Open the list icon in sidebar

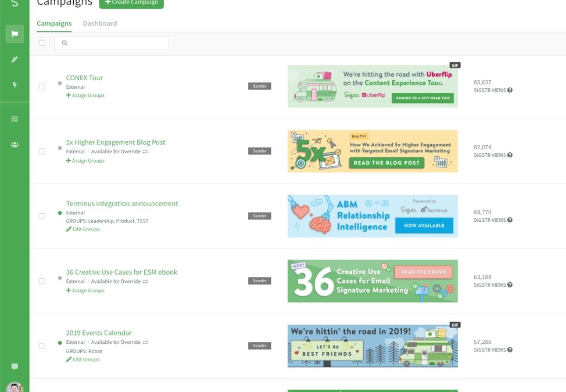(15, 119)
